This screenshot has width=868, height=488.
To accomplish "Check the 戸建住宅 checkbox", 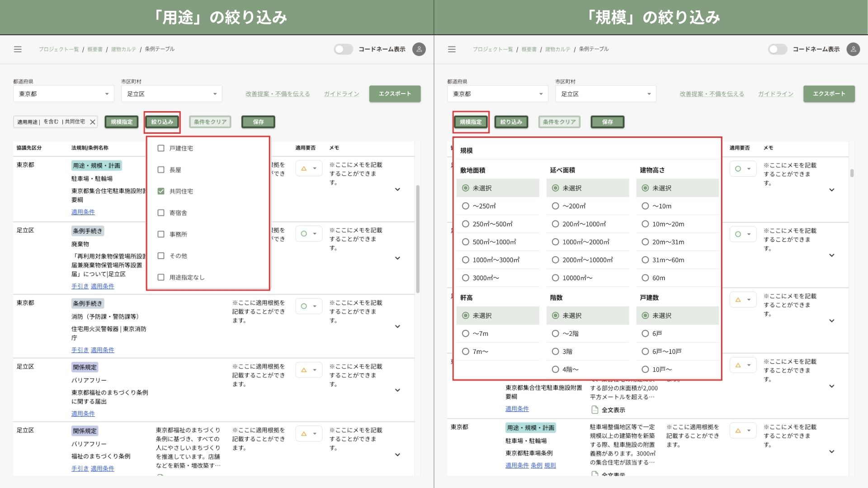I will [161, 148].
